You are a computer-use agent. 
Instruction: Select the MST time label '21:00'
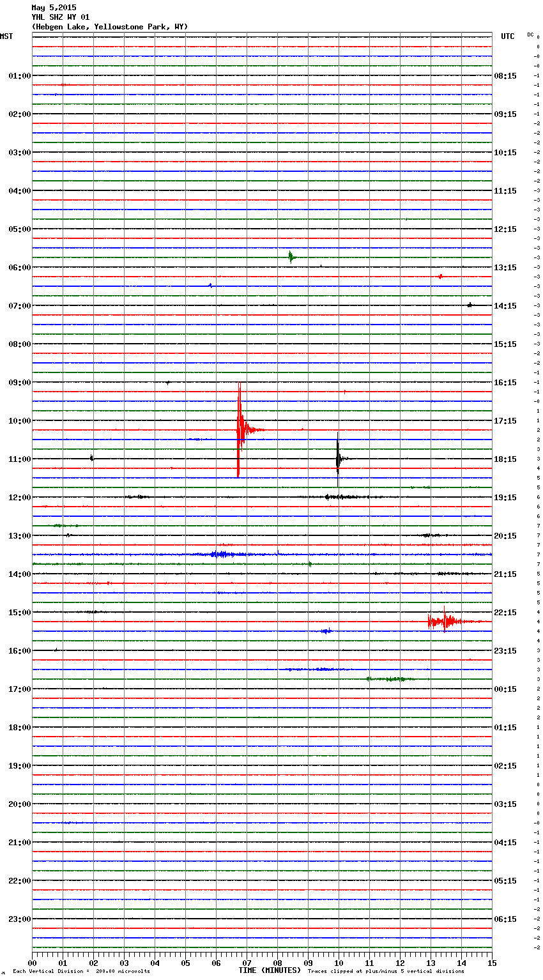[x=20, y=843]
